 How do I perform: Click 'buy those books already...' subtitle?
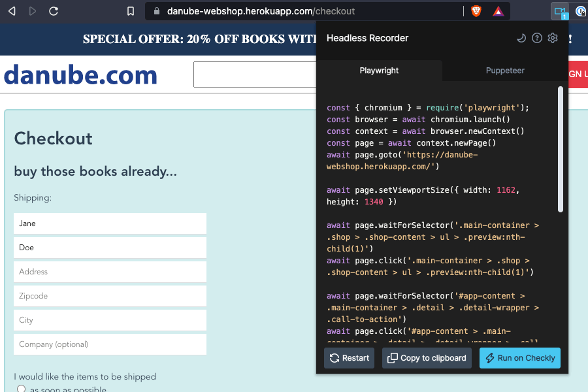click(95, 171)
